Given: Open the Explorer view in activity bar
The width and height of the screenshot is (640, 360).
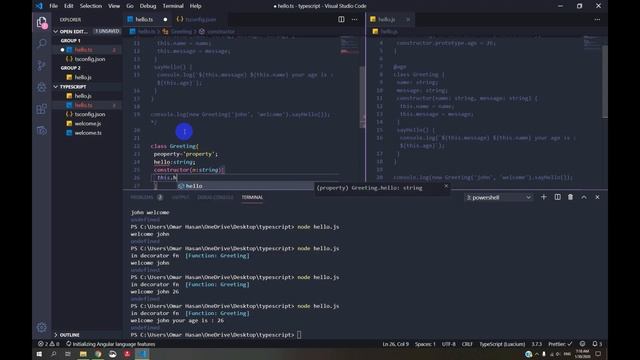Looking at the screenshot, I should point(42,22).
